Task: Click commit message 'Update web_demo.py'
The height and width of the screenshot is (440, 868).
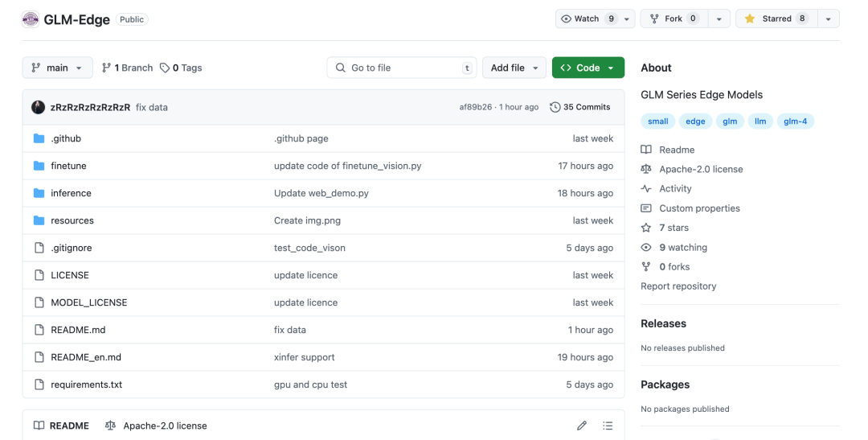Action: tap(321, 193)
